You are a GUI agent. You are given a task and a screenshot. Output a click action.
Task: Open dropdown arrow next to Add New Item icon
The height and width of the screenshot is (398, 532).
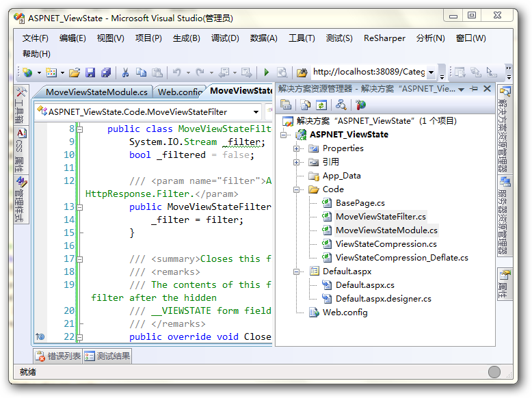[62, 72]
